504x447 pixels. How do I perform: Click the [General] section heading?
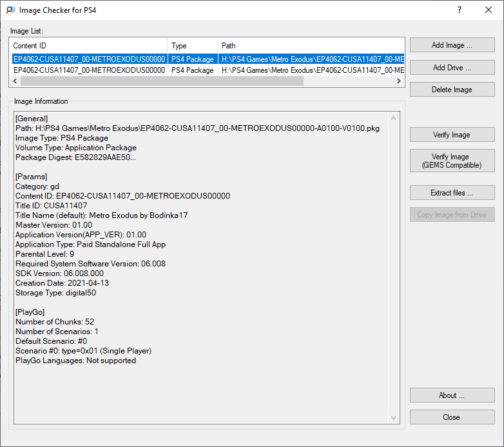tap(32, 119)
